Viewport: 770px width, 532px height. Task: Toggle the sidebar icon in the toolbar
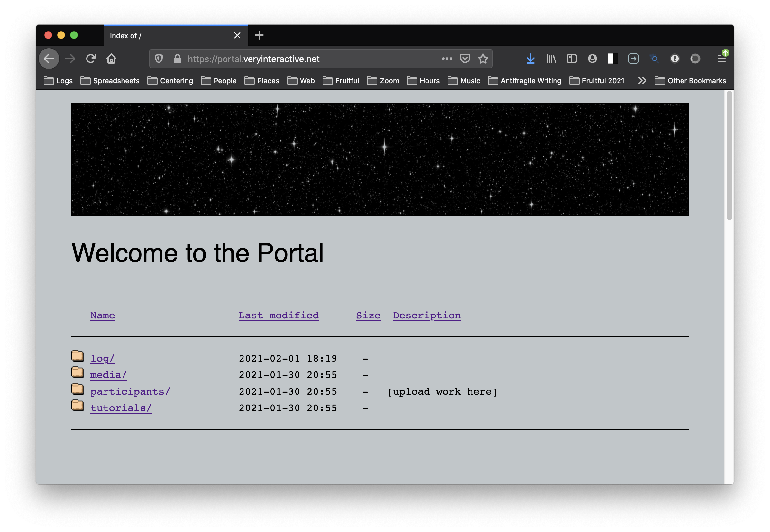pos(572,59)
